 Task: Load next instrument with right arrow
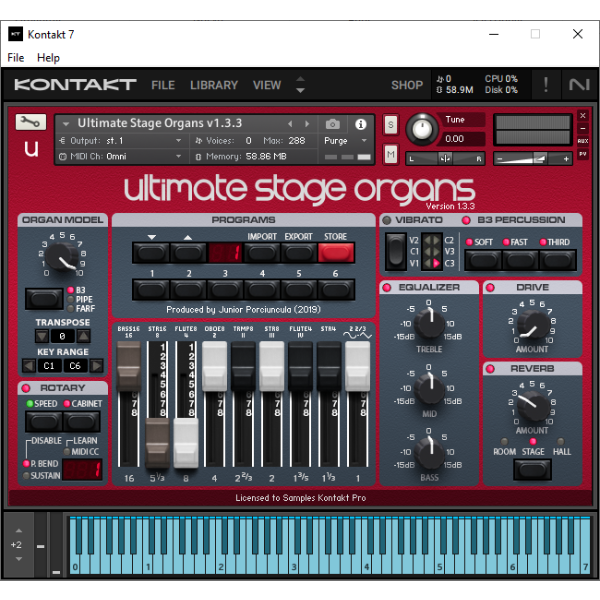[307, 124]
